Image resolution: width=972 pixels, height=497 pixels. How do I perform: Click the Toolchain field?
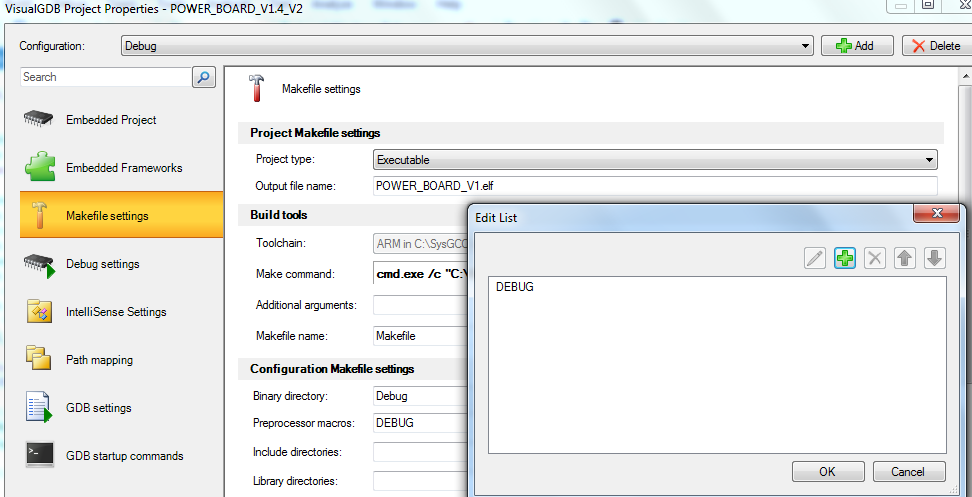coord(420,244)
